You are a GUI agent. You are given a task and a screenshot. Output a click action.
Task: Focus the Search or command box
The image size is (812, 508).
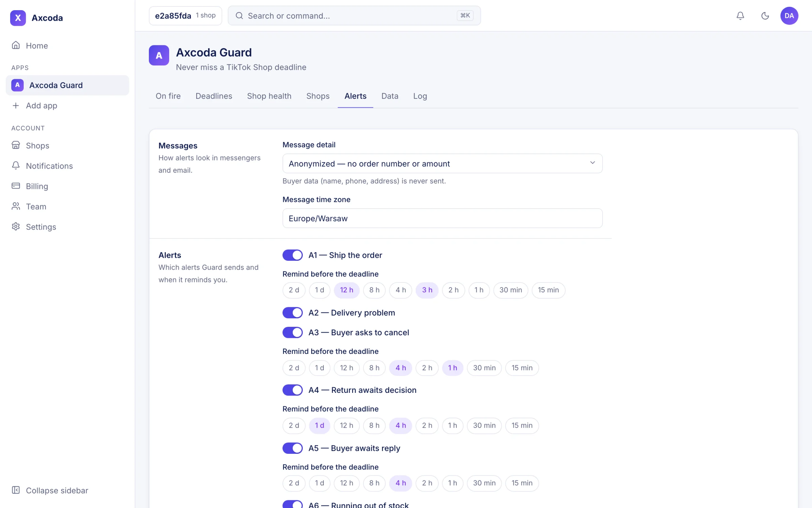pyautogui.click(x=354, y=16)
